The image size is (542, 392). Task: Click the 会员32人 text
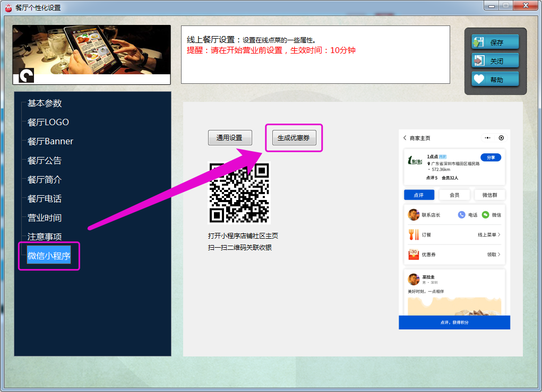(x=450, y=178)
